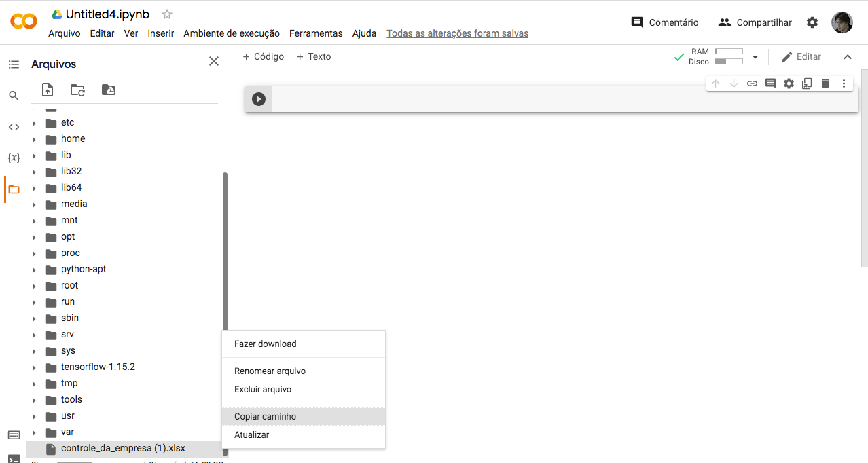Add a text cell with + Texto

coord(313,56)
